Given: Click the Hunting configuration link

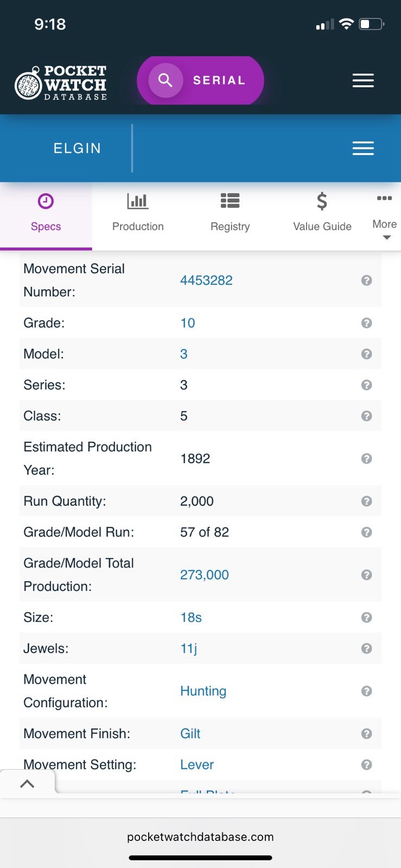Looking at the screenshot, I should pos(203,691).
